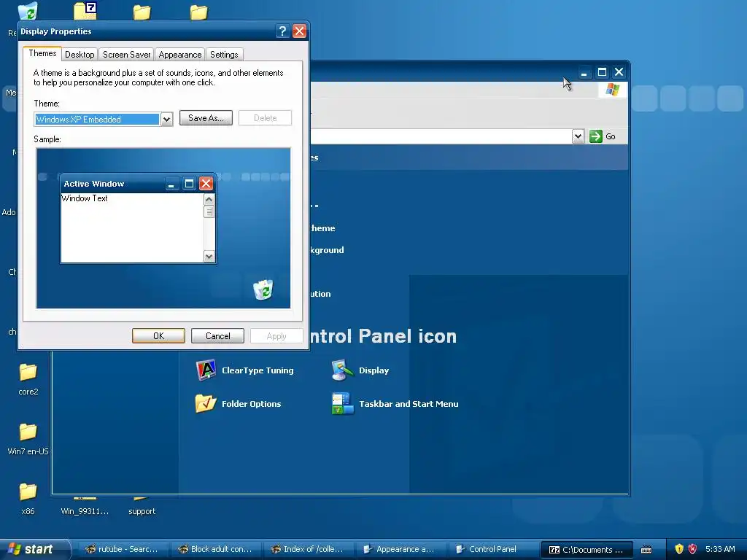Click the Windows logo in the Control Panel window
Image resolution: width=747 pixels, height=560 pixels.
[x=612, y=90]
